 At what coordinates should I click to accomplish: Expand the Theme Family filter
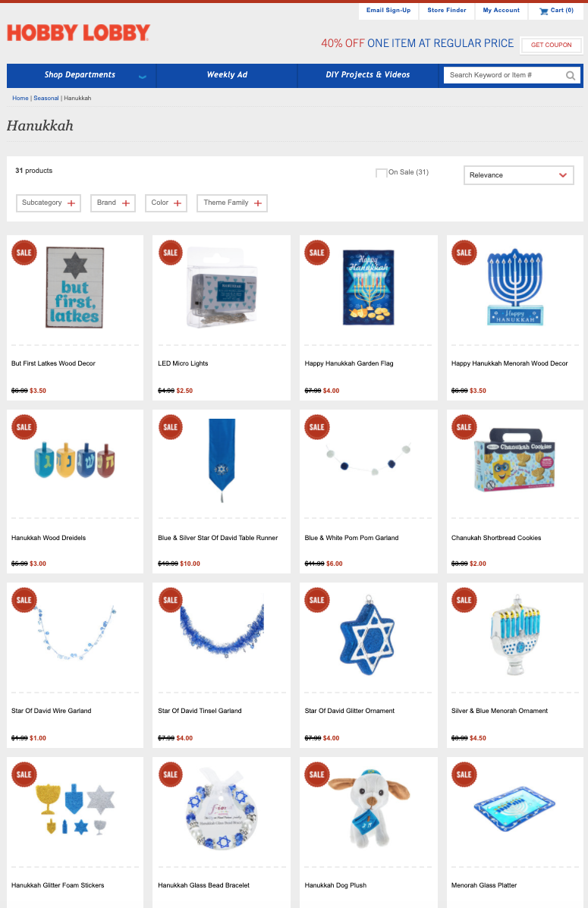(x=231, y=203)
